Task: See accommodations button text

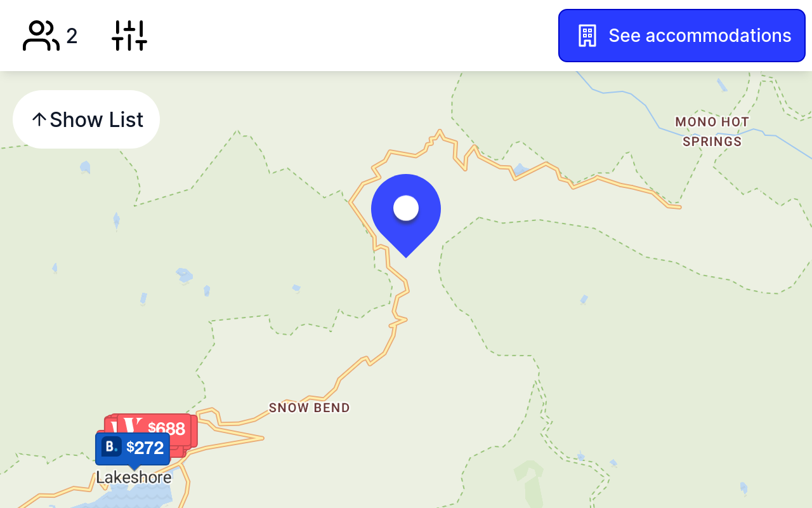Action: [x=700, y=36]
